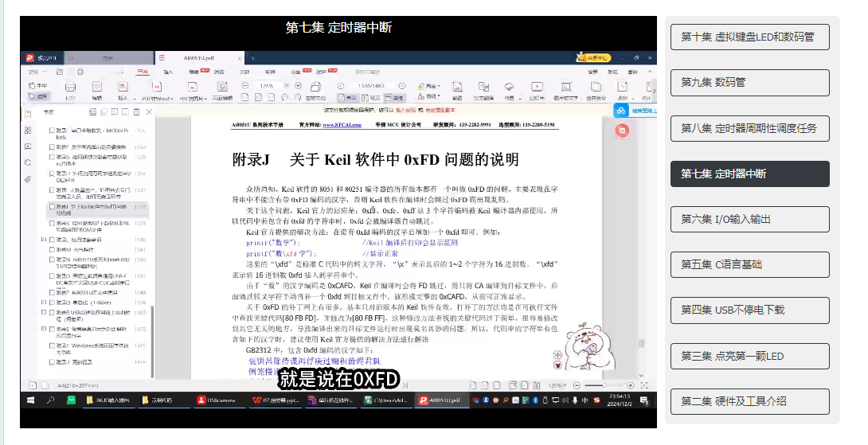The width and height of the screenshot is (868, 445).
Task: Select bookmark 附录J 关于Keil软件中0xFD问题
Action: click(99, 209)
